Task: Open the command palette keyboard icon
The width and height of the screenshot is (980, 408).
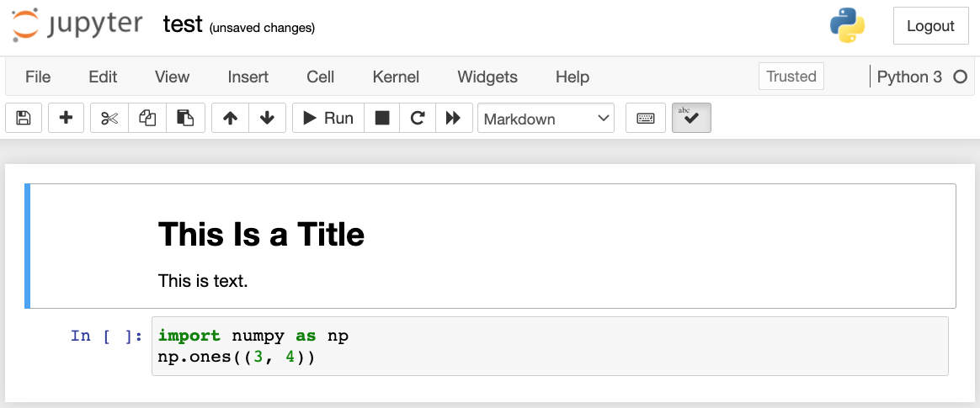Action: 646,119
